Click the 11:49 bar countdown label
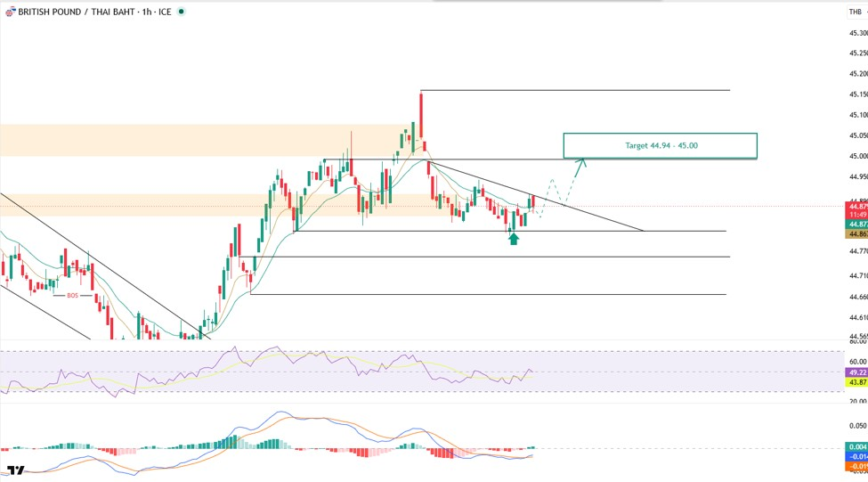 pyautogui.click(x=857, y=215)
